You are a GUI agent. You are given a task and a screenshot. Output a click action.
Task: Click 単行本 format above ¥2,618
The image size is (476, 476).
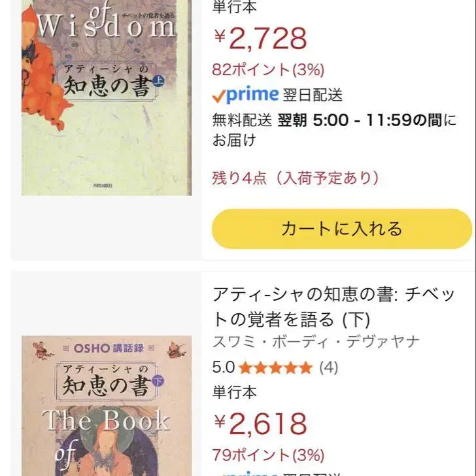point(235,392)
